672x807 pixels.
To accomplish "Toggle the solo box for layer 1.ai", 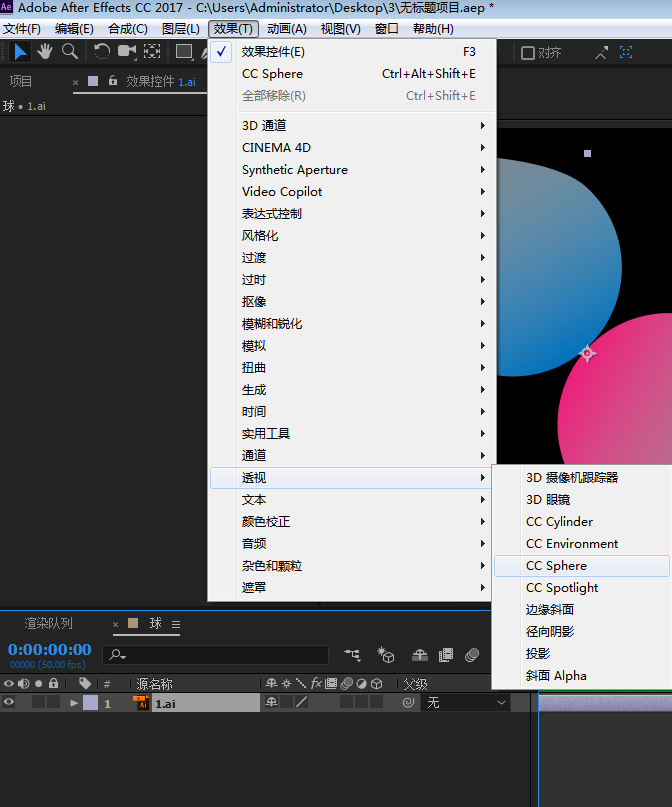I will point(39,702).
